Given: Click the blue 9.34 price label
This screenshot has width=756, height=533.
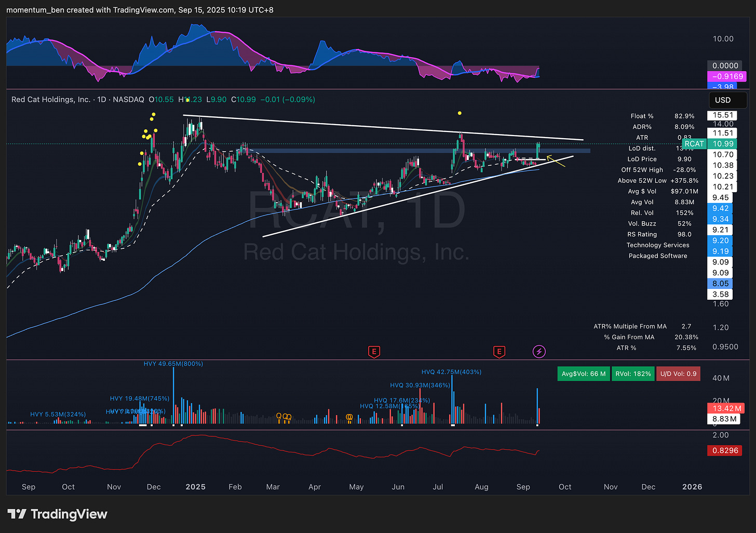Looking at the screenshot, I should tap(721, 219).
